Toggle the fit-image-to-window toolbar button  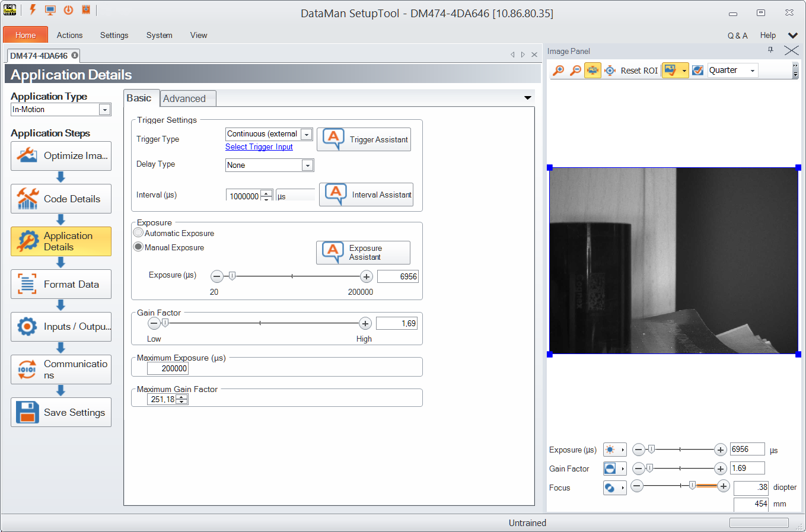coord(592,71)
